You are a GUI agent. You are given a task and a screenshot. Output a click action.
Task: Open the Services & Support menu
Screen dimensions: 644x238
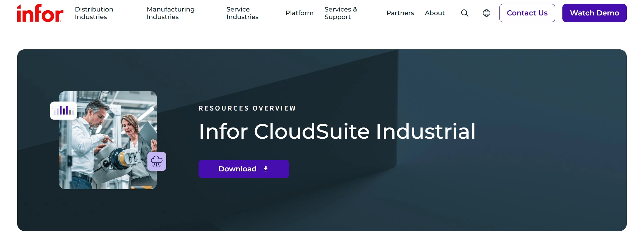pos(341,13)
